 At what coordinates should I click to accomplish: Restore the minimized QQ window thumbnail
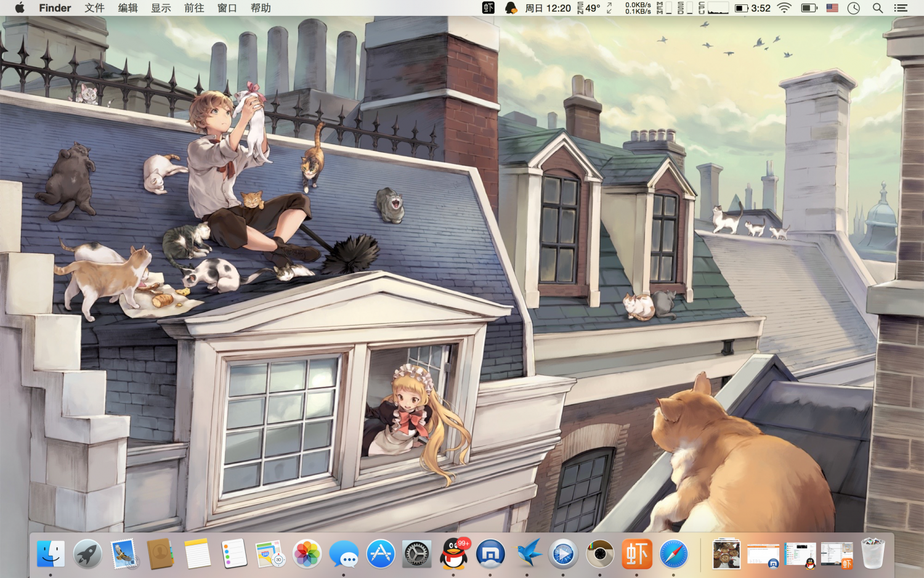[x=800, y=555]
